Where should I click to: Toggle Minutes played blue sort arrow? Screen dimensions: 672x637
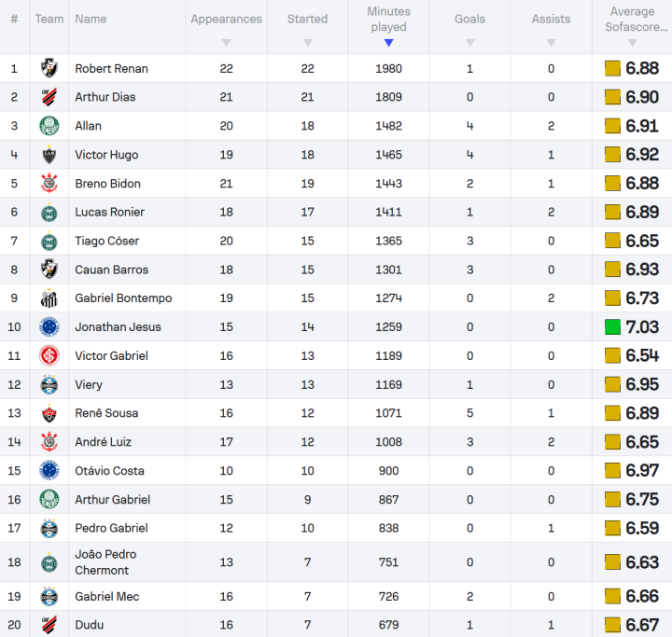(388, 43)
